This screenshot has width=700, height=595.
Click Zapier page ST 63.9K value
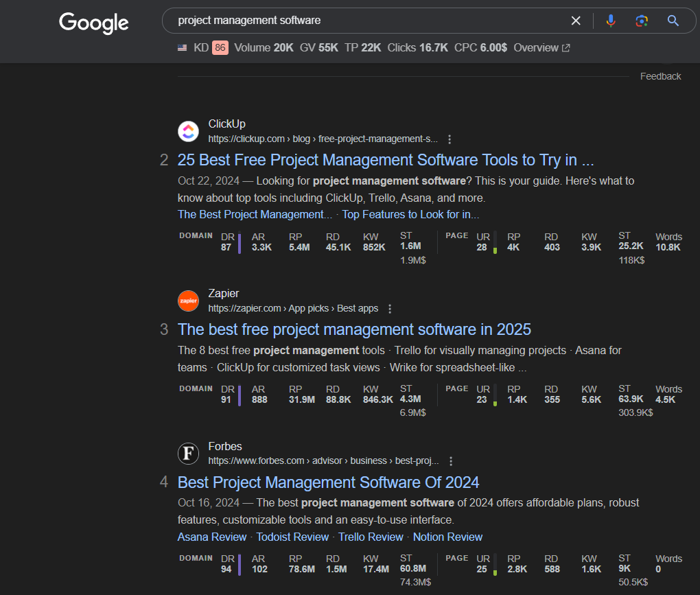(631, 399)
